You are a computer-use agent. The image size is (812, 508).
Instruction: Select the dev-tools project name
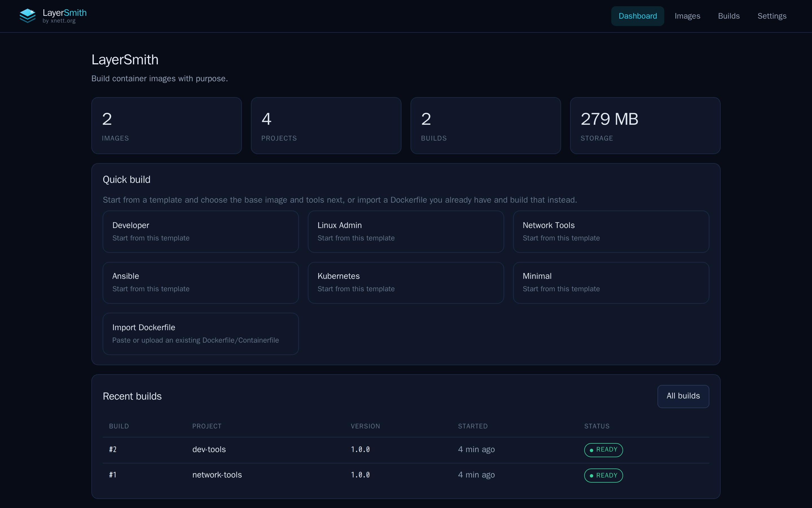pos(209,450)
